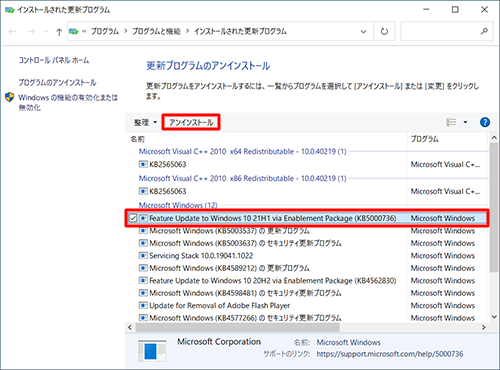Expand the view options dropdown arrow
Screen dimensions: 500x370
pyautogui.click(x=465, y=122)
